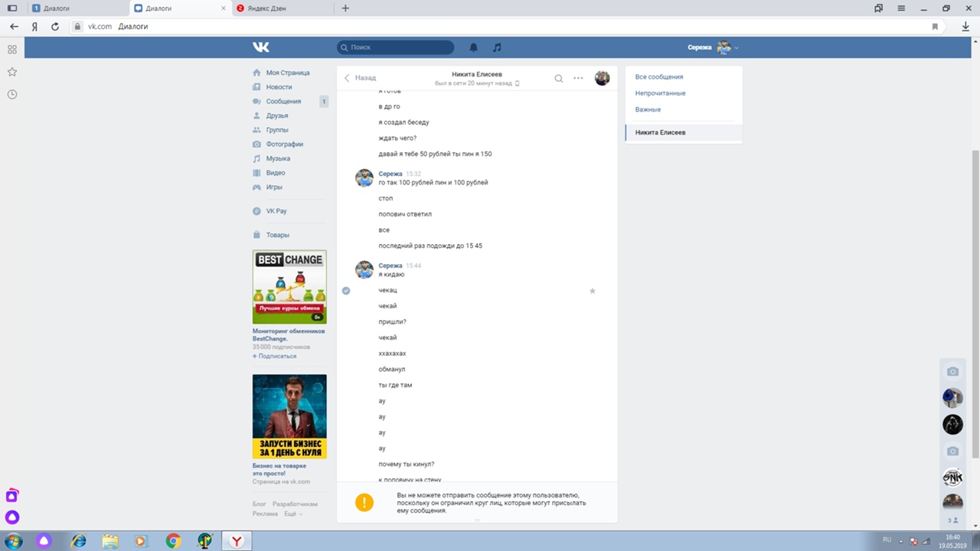Open the notifications bell icon
Image resolution: width=980 pixels, height=551 pixels.
(x=473, y=47)
